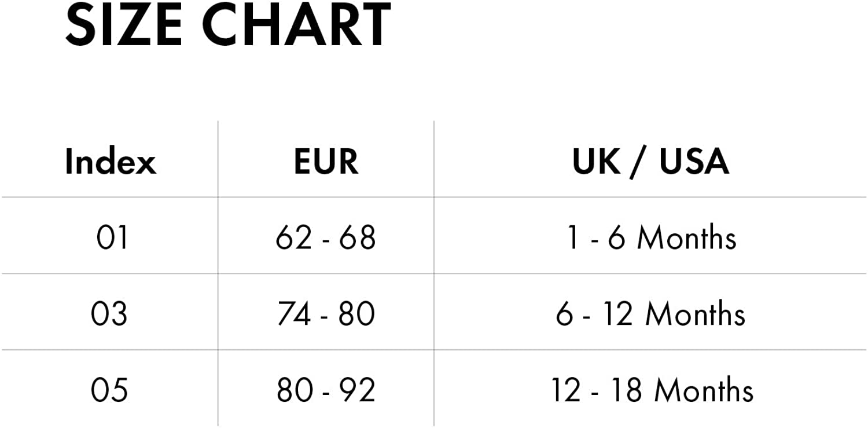
Task: Click index value 01
Action: click(112, 237)
